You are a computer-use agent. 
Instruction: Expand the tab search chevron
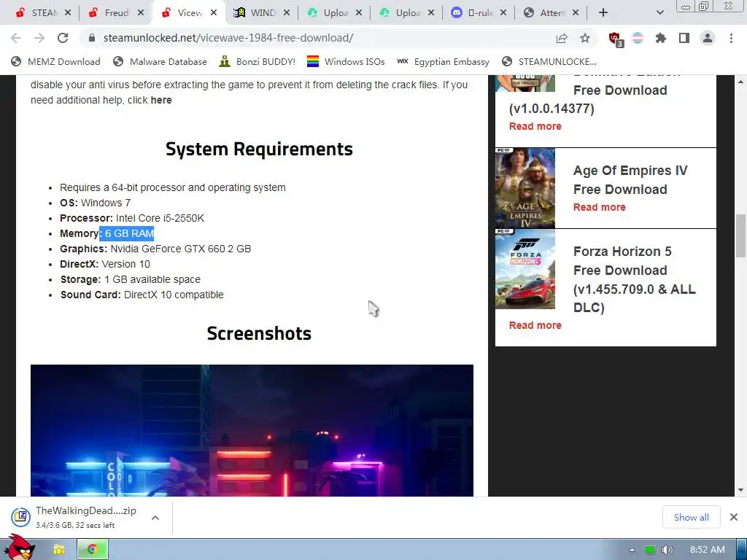[659, 13]
